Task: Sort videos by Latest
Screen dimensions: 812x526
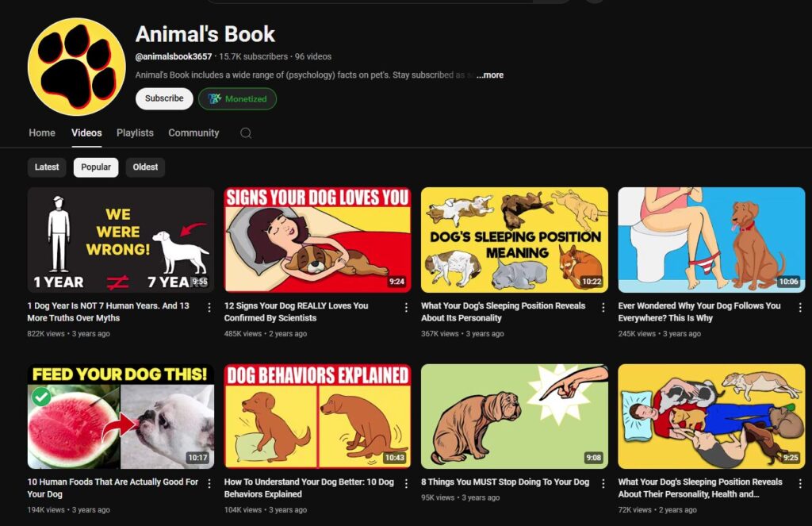Action: tap(47, 167)
